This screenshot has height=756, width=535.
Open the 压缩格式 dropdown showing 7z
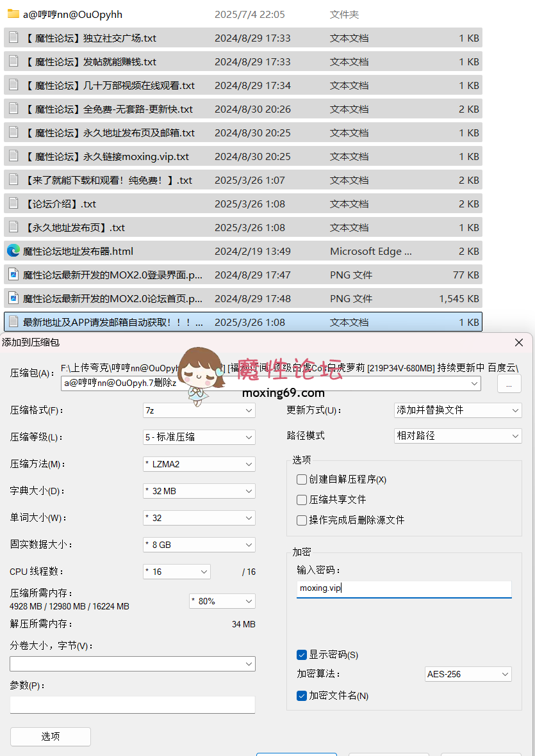(x=199, y=410)
